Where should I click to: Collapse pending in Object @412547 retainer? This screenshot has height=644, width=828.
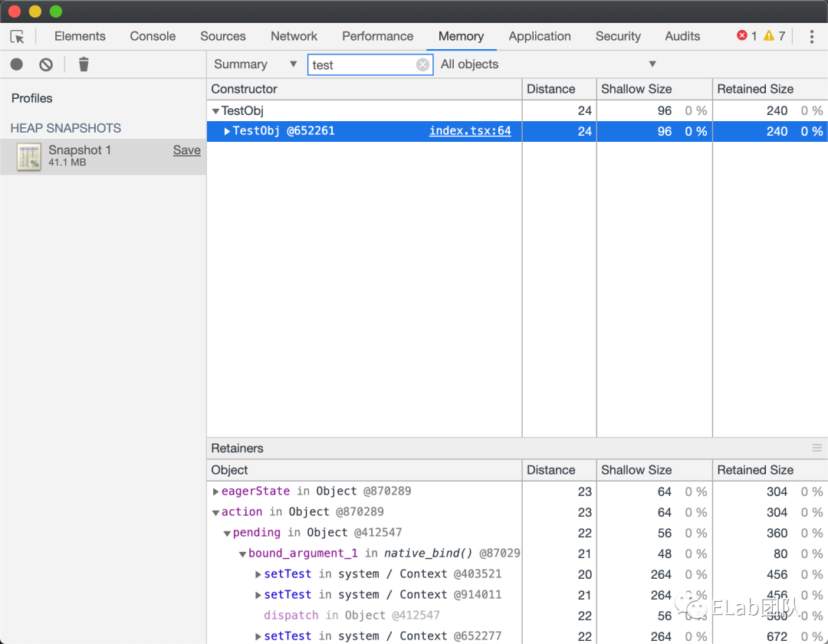click(227, 533)
